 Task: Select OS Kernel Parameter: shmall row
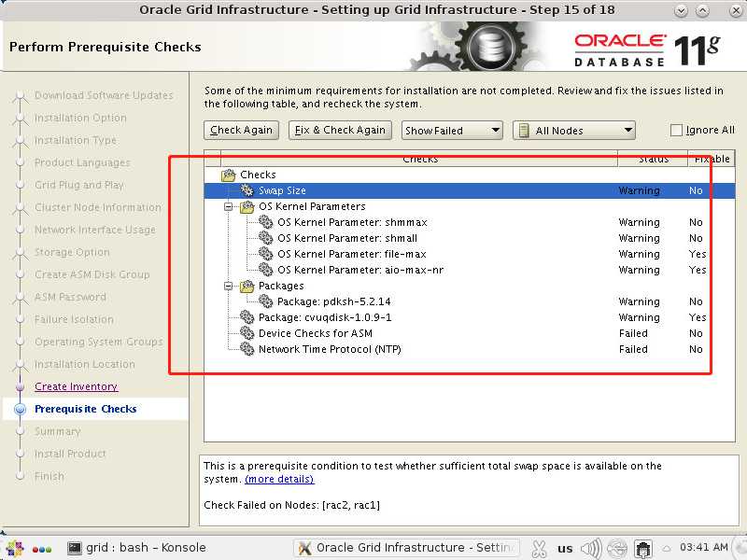(x=470, y=238)
